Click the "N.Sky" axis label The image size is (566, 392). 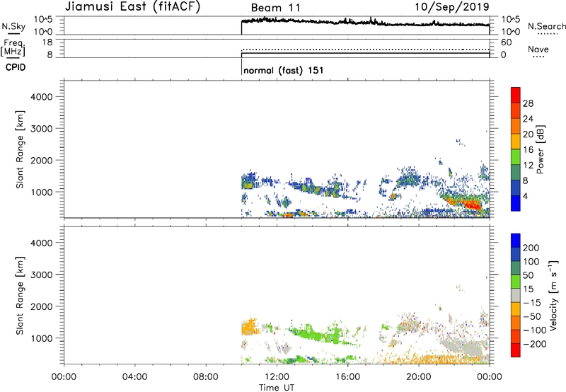[13, 27]
